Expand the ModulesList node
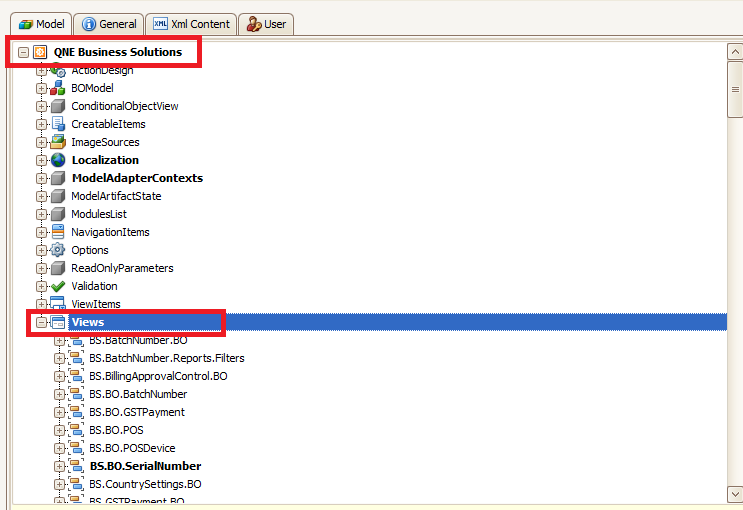Screen dimensions: 743x510 [x=41, y=214]
